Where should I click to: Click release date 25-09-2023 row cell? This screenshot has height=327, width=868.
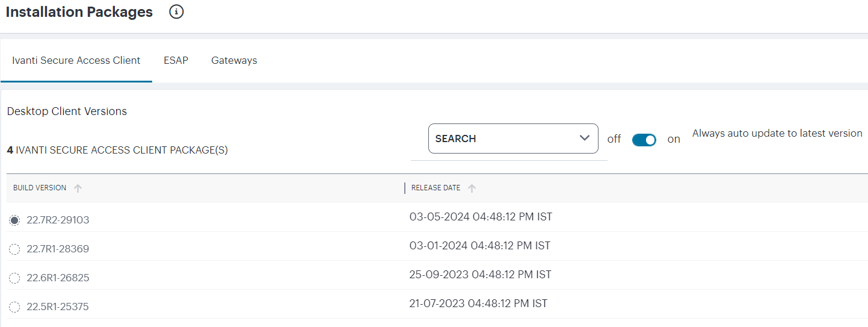pos(481,275)
